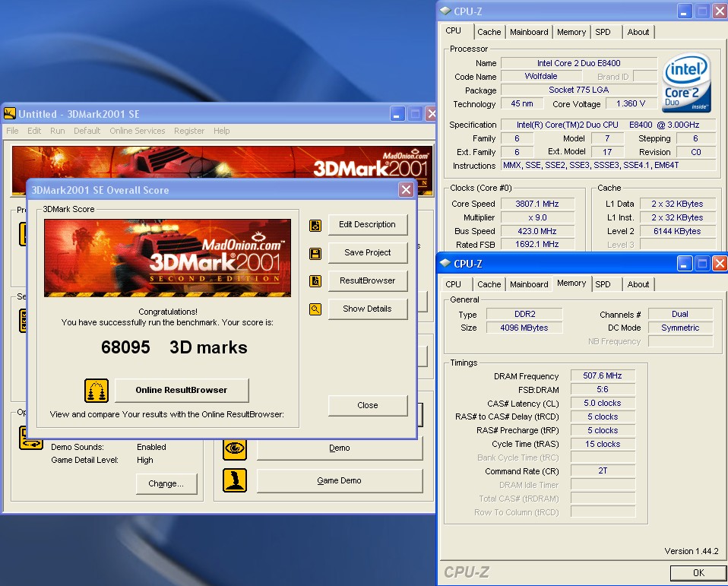Switch to About tab in lower CPU-Z

(x=638, y=284)
